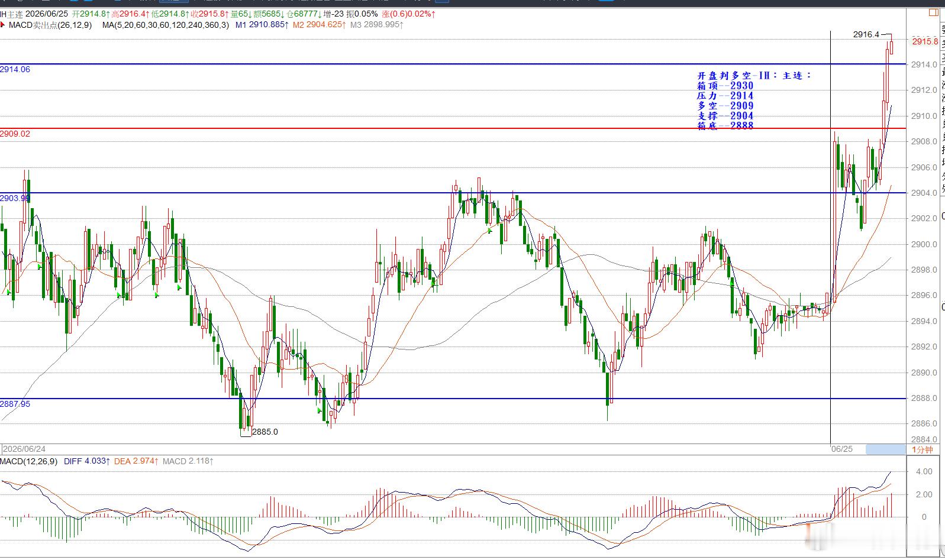
Task: Select the MACD(12,26,9) sub-chart label
Action: [x=29, y=461]
